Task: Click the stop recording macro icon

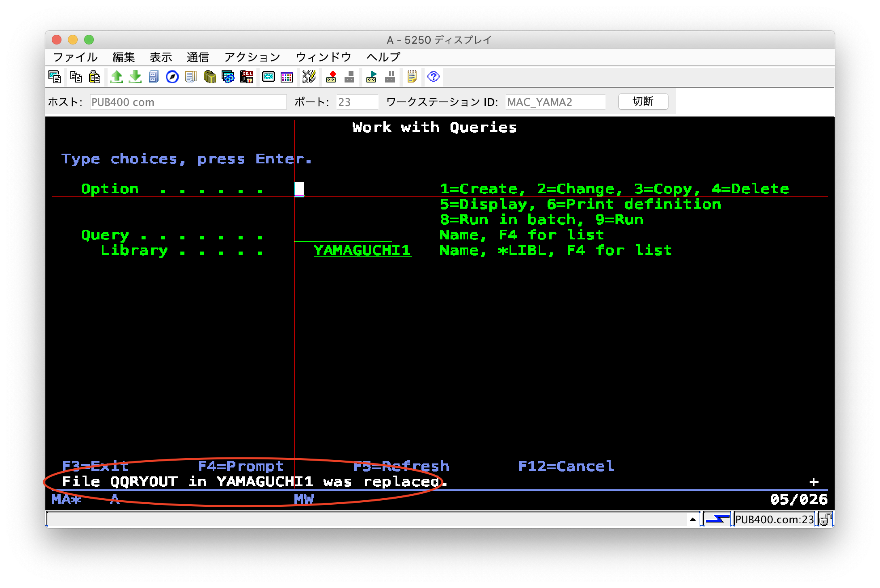Action: click(349, 77)
